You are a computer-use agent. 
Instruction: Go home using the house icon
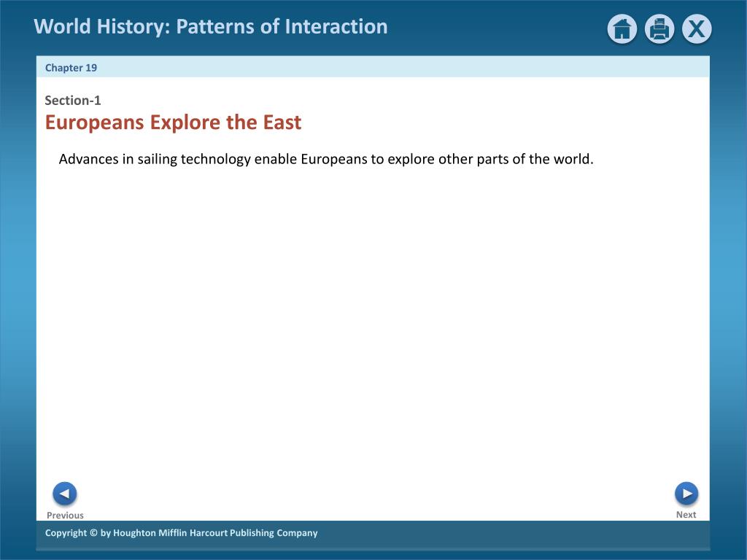coord(622,29)
